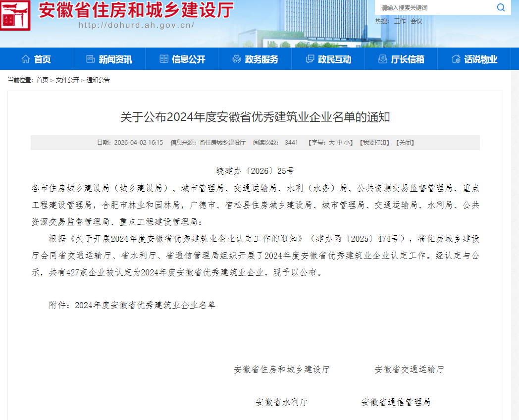This screenshot has width=519, height=420.
Task: Go to 文件公开 in the breadcrumb
Action: pos(67,80)
